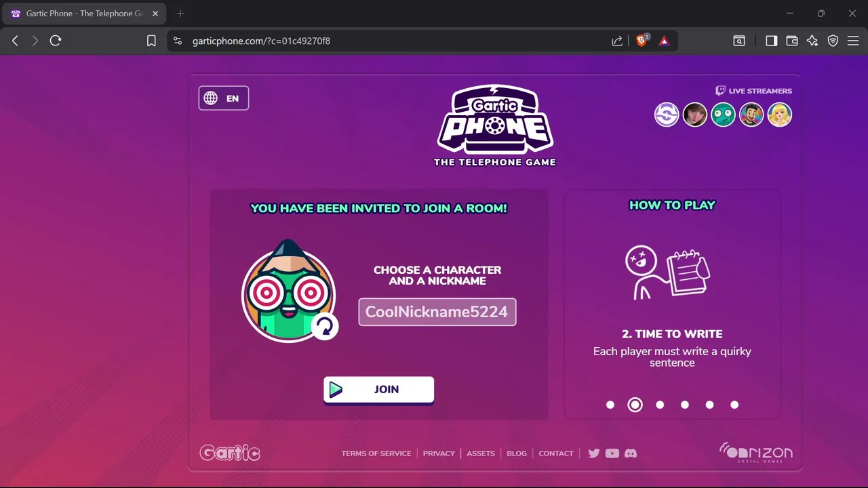This screenshot has height=488, width=868.
Task: Open the TERMS OF SERVICE link
Action: point(376,453)
